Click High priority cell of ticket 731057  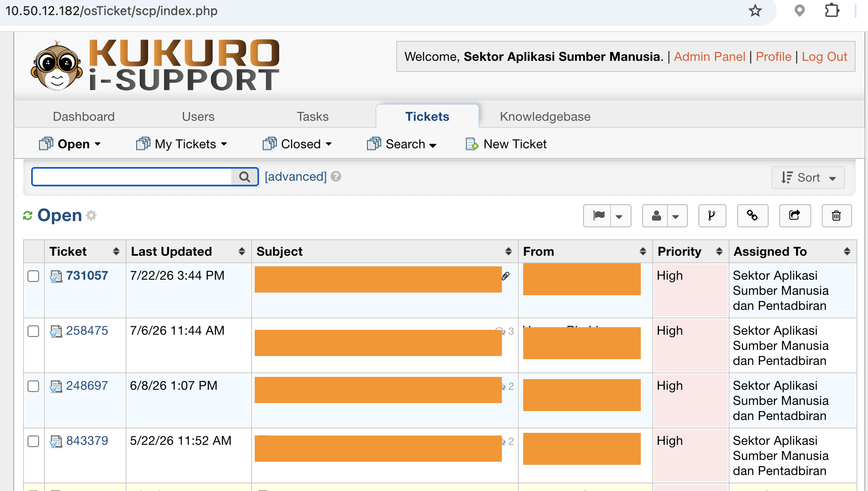click(690, 290)
